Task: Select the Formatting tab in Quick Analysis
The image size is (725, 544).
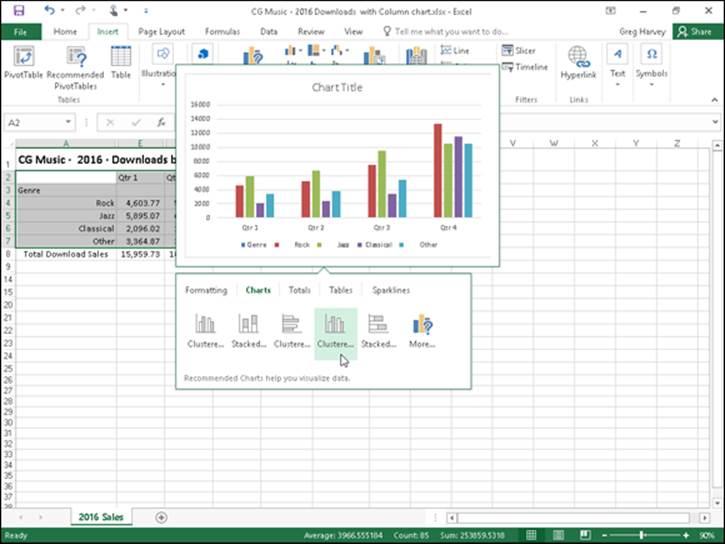Action: point(206,290)
